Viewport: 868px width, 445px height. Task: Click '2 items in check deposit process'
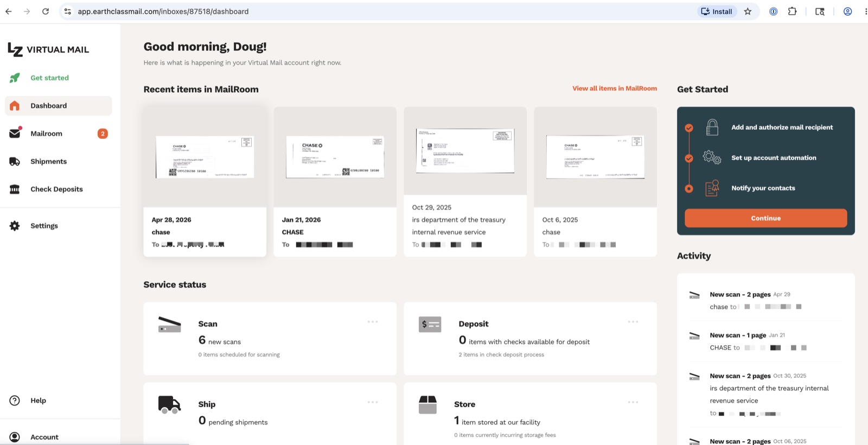point(501,355)
